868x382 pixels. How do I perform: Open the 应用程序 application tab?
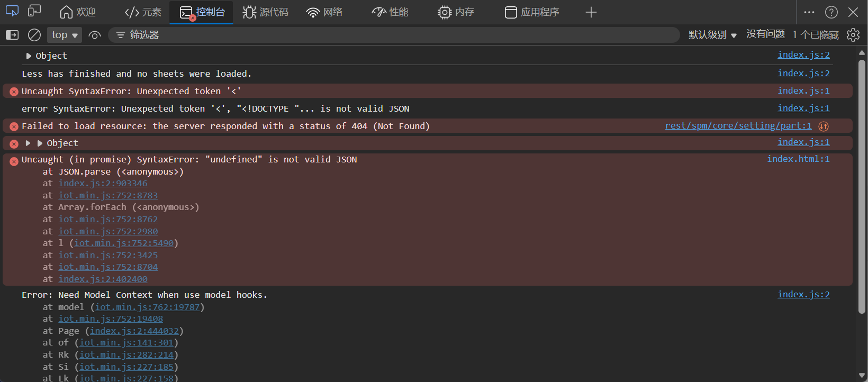coord(532,12)
